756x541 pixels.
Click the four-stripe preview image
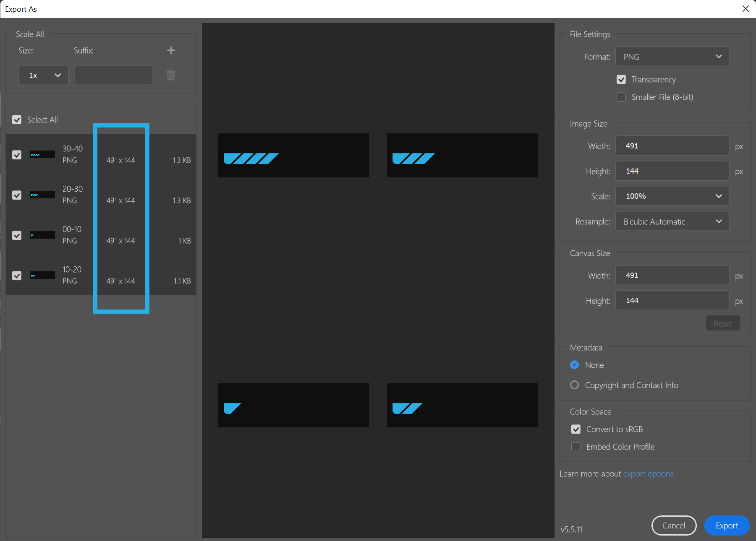pos(294,156)
